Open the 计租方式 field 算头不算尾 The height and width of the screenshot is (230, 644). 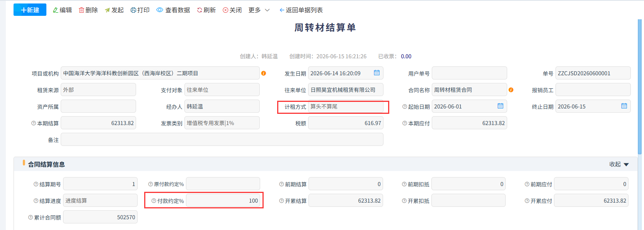(x=346, y=106)
